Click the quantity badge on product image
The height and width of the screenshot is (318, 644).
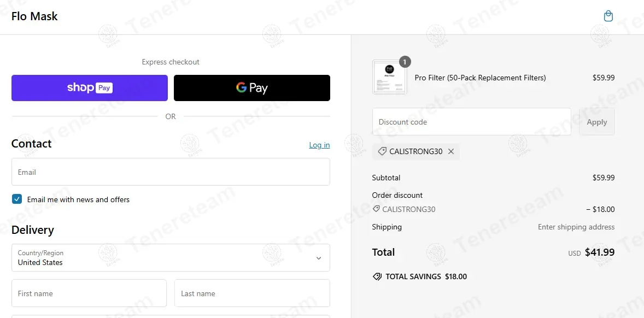tap(405, 62)
